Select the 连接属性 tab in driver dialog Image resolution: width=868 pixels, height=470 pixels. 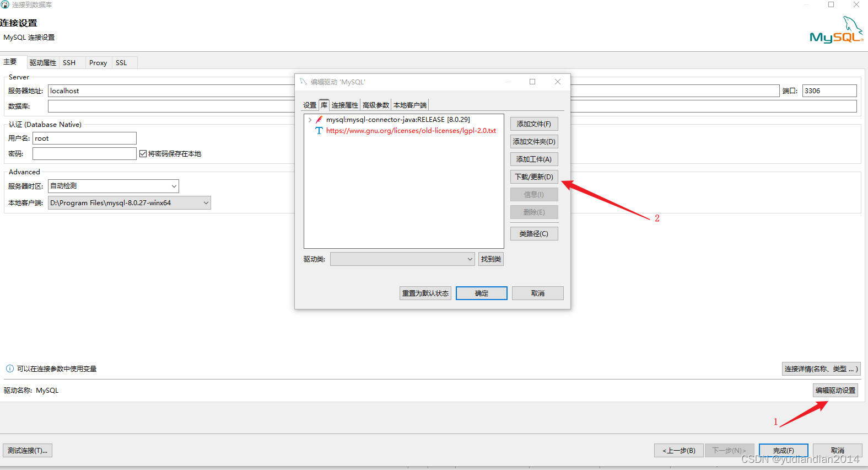[345, 105]
